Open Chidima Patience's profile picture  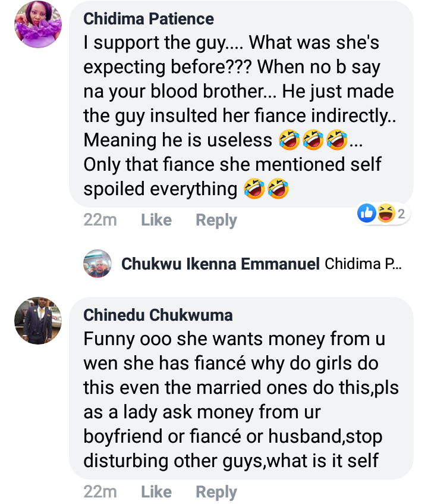38,24
